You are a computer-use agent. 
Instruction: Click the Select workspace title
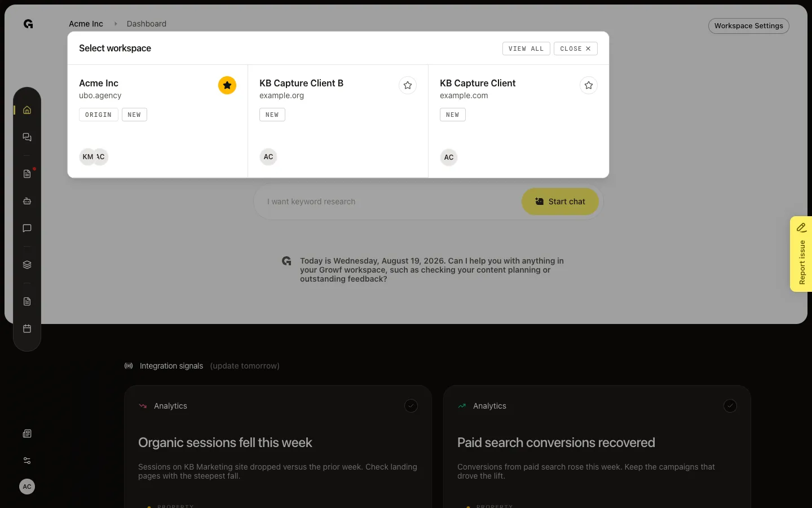115,48
